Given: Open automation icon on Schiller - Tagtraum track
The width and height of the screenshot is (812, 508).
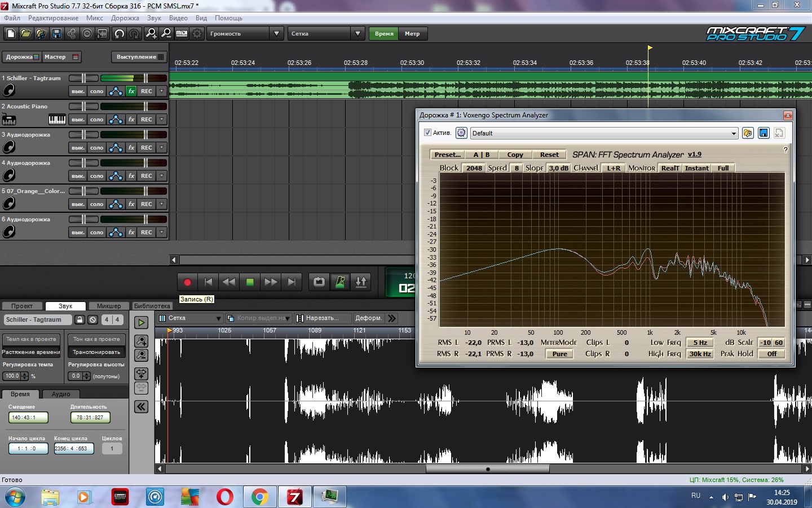Looking at the screenshot, I should (x=116, y=91).
